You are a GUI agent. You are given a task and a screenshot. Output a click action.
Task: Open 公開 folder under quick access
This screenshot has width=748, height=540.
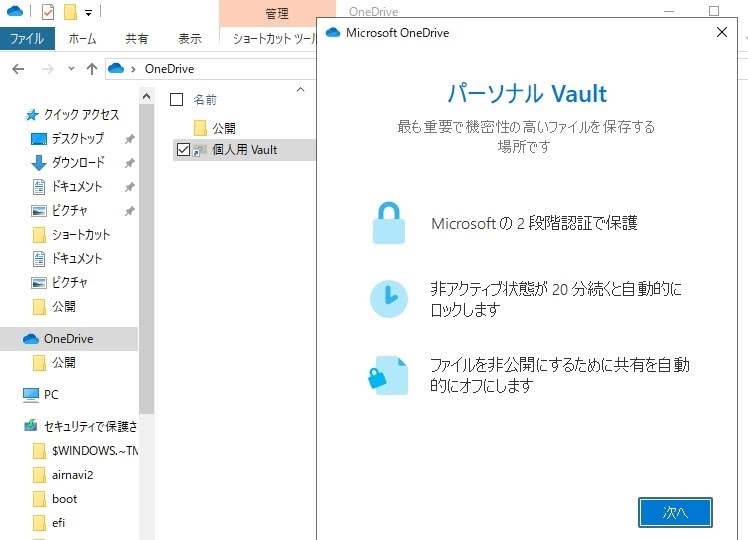coord(63,306)
